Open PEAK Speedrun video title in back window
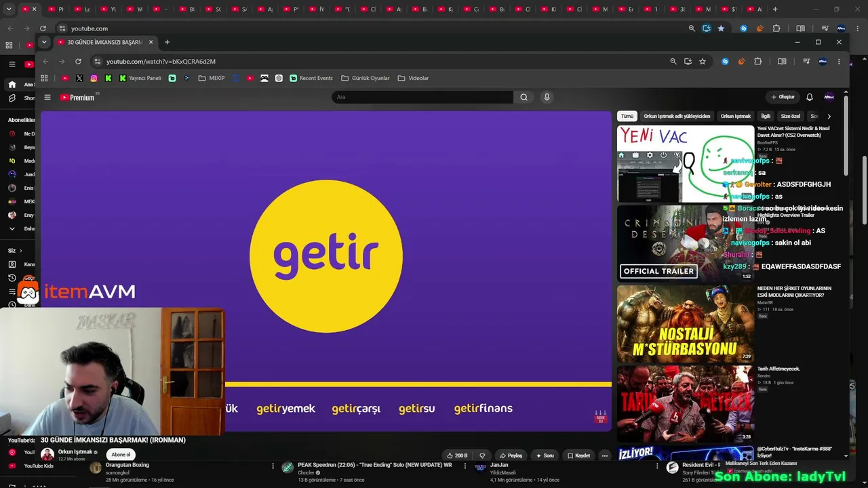 pos(374,465)
